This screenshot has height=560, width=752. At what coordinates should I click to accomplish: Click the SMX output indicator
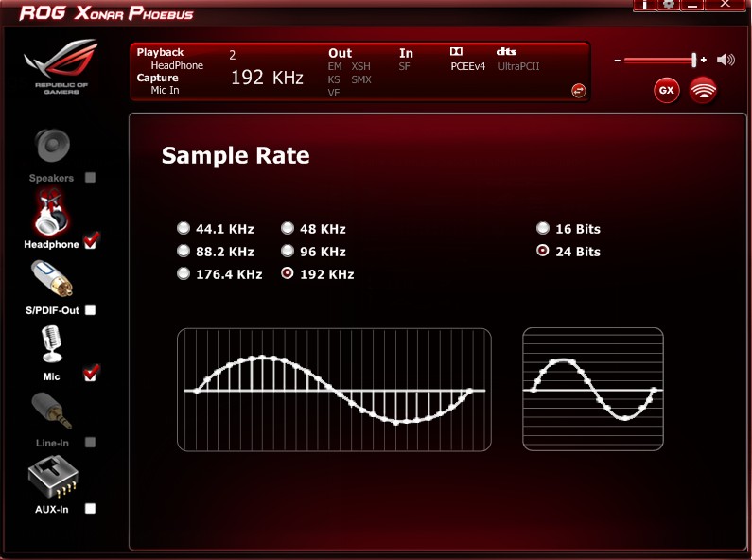361,79
